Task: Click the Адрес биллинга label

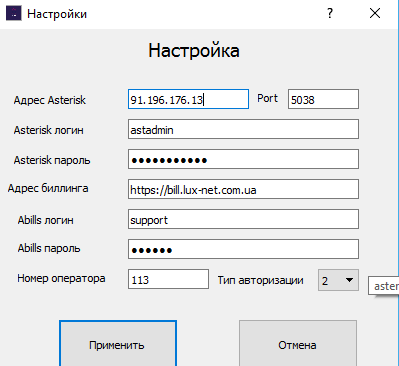Action: coord(48,188)
